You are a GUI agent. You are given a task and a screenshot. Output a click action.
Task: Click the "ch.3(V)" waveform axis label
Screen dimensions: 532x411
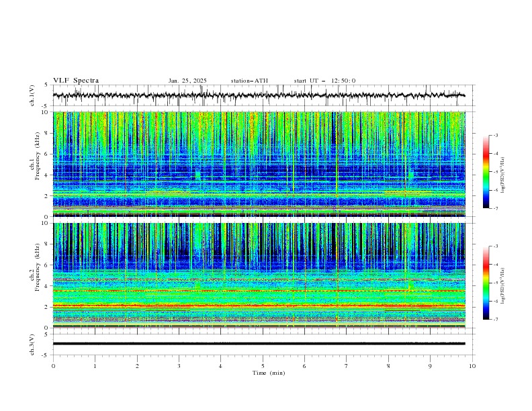pyautogui.click(x=32, y=345)
